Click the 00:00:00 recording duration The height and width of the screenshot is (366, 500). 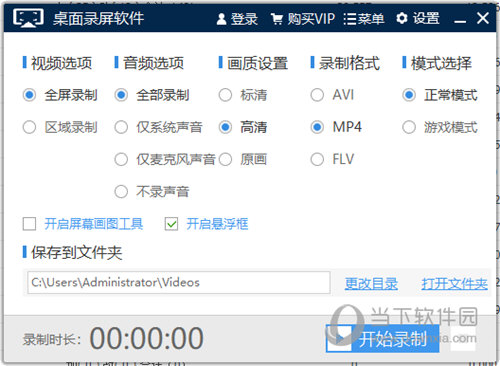[x=147, y=338]
